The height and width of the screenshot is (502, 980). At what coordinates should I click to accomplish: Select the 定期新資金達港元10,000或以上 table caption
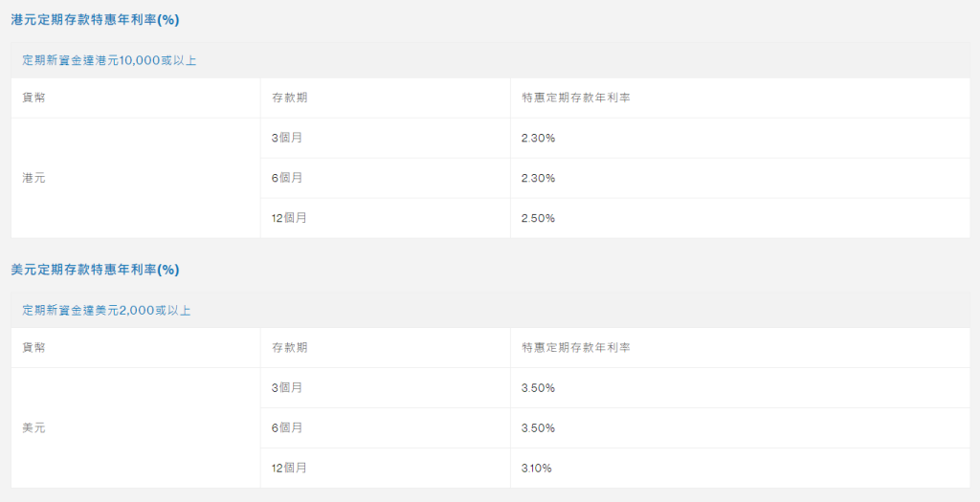(x=110, y=60)
